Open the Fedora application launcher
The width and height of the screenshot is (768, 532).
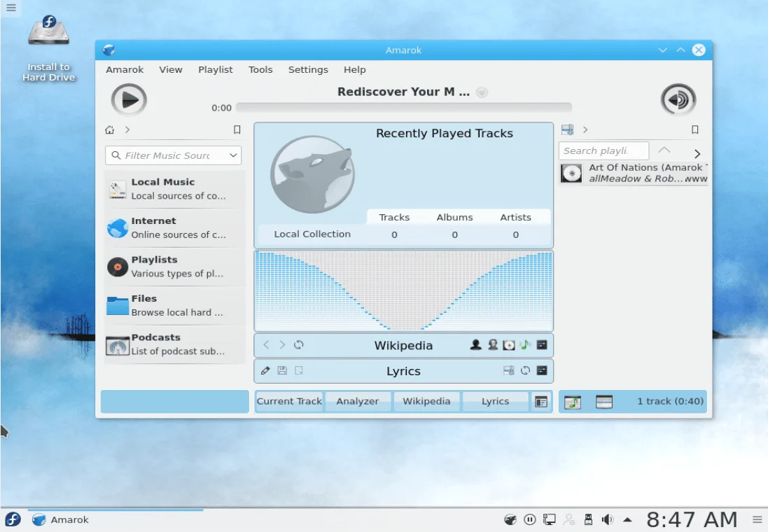[13, 519]
